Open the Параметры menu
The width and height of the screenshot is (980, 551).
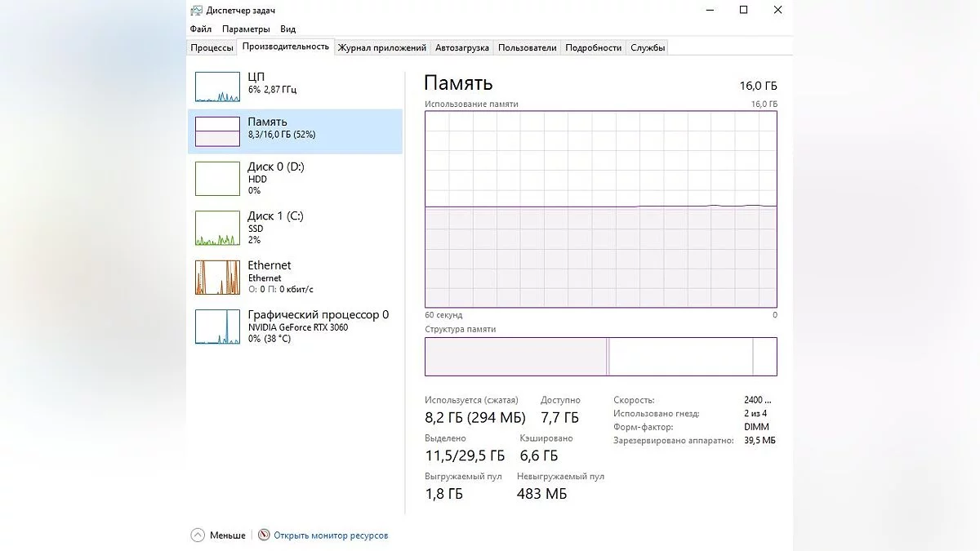246,29
